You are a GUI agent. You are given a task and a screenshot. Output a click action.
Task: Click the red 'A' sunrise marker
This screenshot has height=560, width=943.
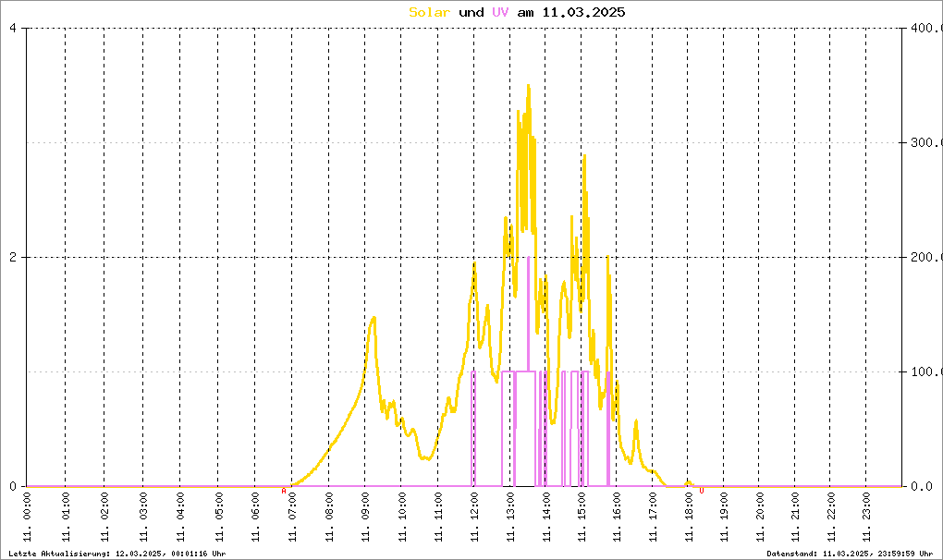284,491
